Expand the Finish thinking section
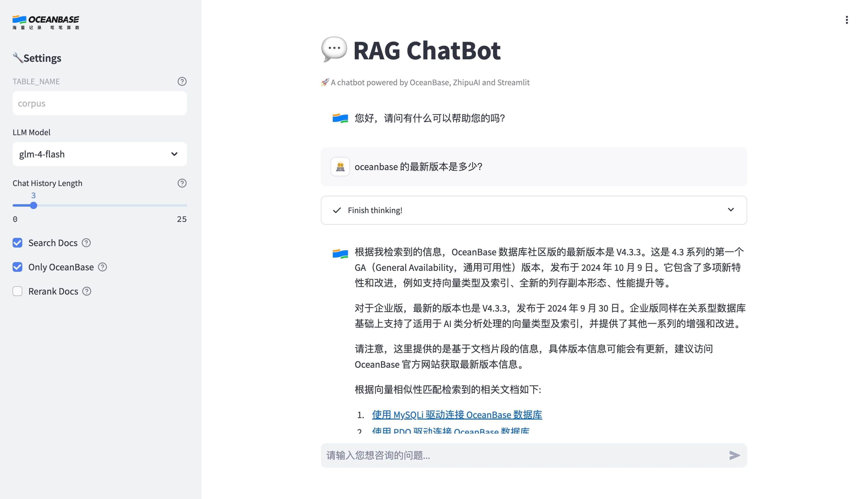The height and width of the screenshot is (499, 868). click(x=731, y=210)
